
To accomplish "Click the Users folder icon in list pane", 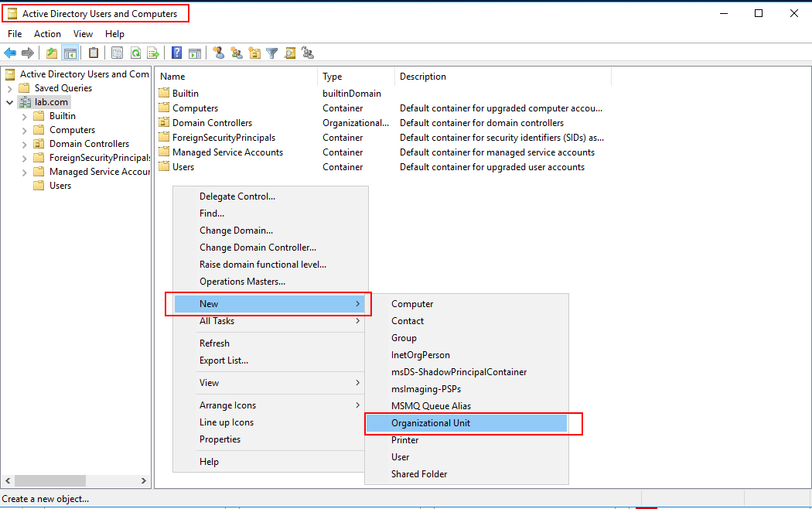I will coord(164,167).
